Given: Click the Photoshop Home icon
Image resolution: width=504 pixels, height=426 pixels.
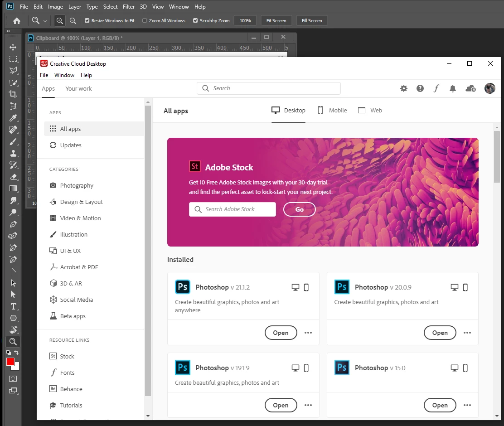Looking at the screenshot, I should (x=17, y=21).
